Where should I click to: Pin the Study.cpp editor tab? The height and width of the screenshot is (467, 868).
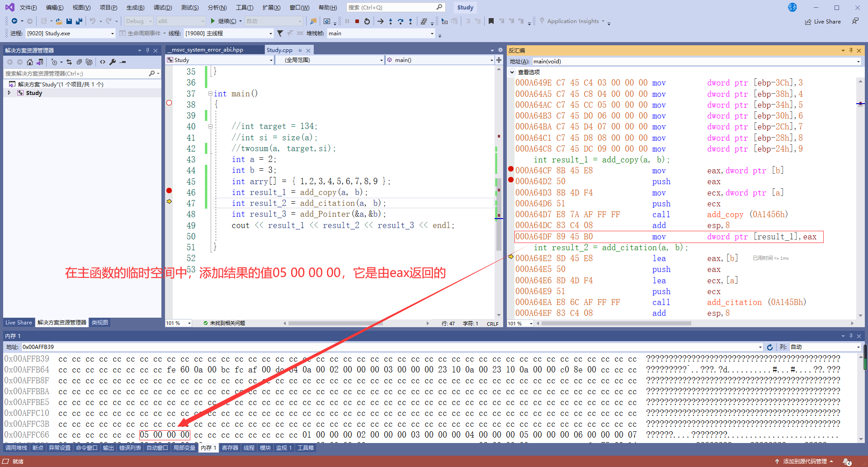(301, 50)
